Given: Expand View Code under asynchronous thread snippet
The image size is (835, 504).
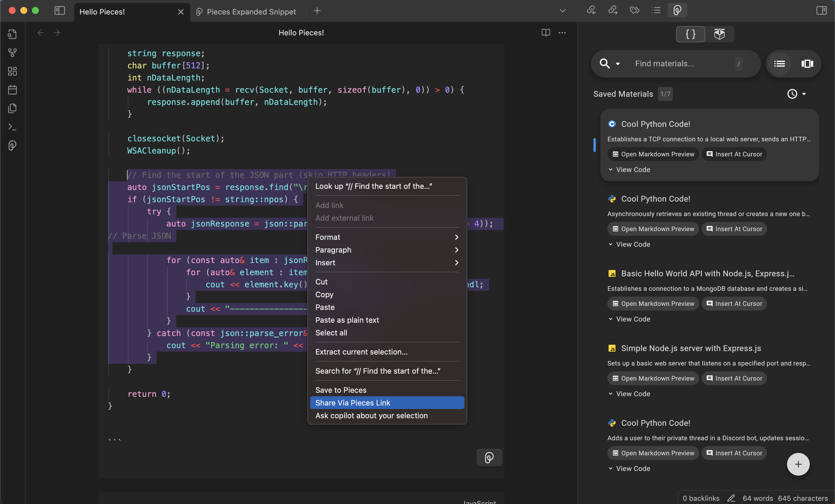Looking at the screenshot, I should (629, 244).
